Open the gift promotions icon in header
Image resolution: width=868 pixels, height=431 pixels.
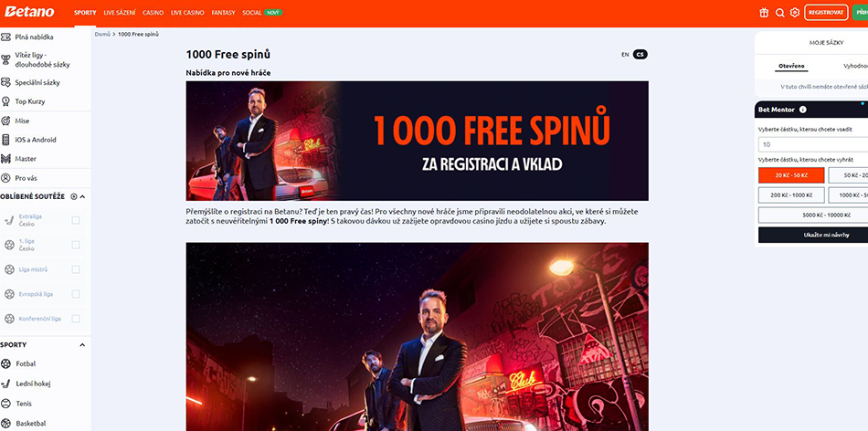[x=764, y=13]
